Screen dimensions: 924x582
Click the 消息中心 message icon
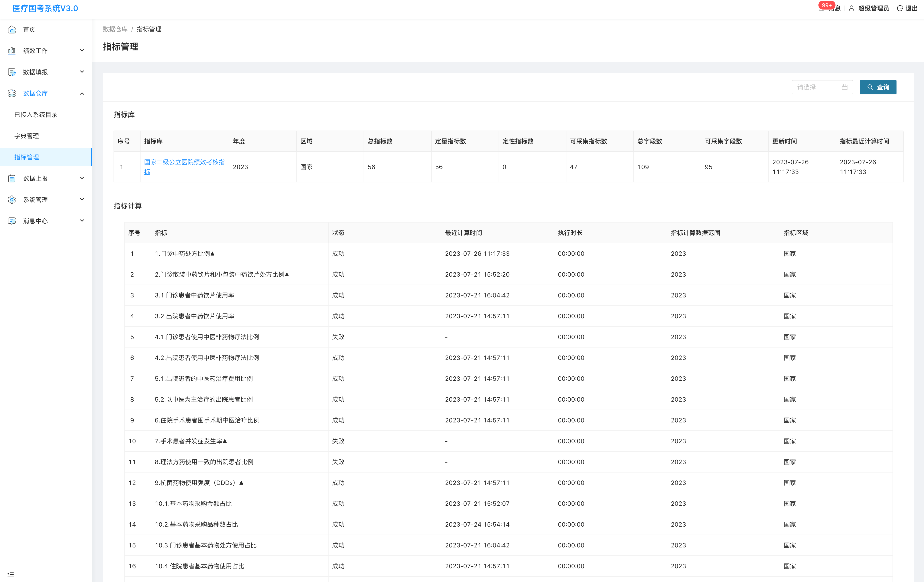(12, 221)
